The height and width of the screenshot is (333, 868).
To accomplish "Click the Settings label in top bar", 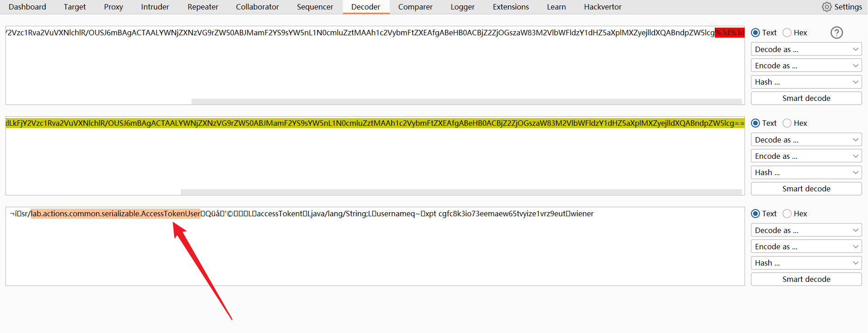I will (x=848, y=7).
